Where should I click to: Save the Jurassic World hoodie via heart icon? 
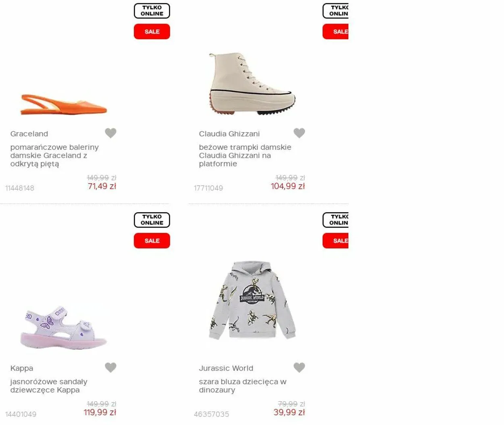coord(299,367)
